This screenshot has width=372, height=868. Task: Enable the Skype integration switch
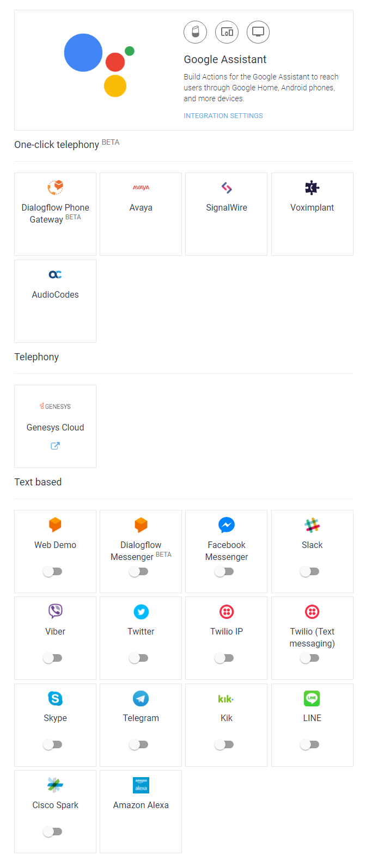(x=53, y=744)
